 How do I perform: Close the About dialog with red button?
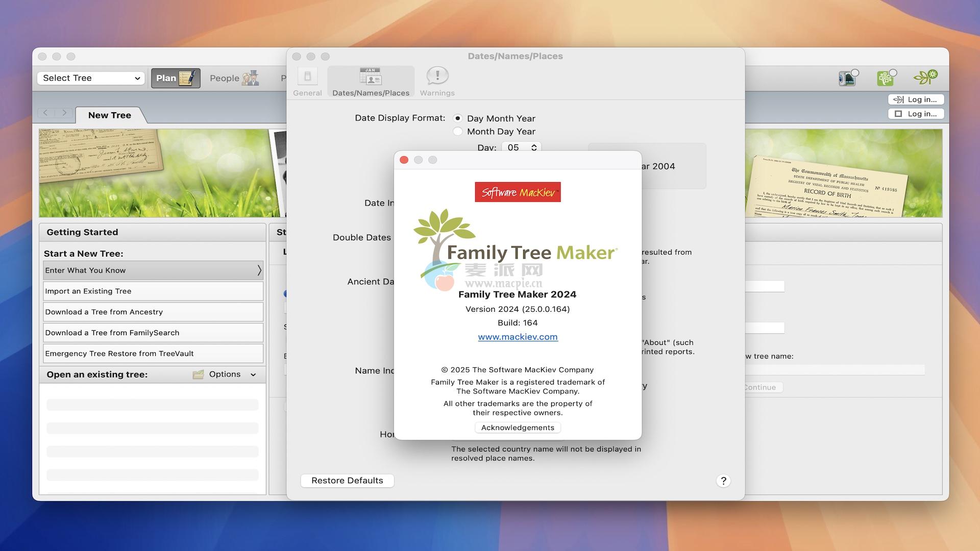[x=404, y=160]
